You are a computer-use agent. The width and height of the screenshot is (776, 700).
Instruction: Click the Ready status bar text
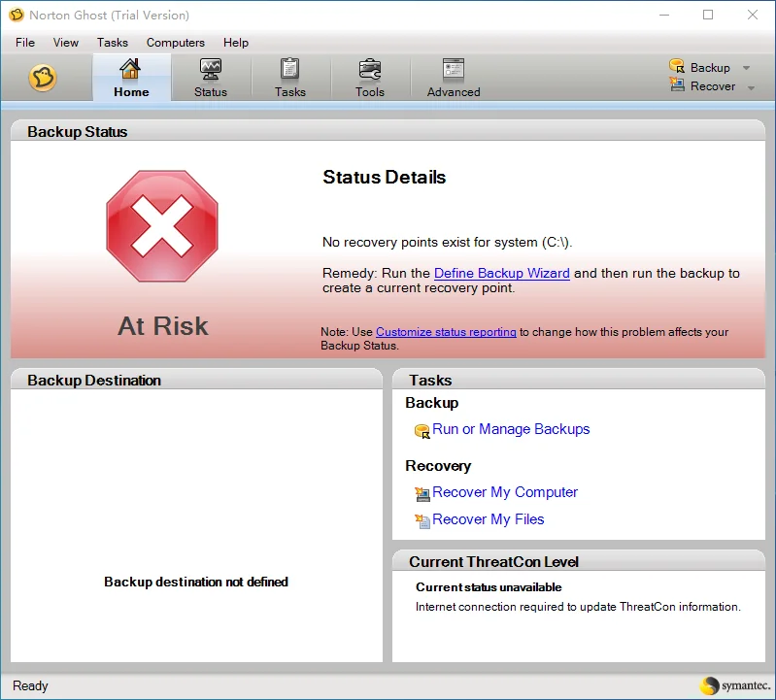tap(30, 685)
